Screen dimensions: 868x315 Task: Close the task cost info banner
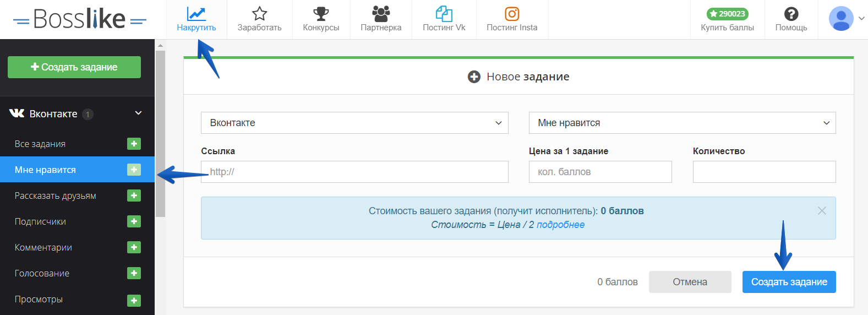point(822,211)
